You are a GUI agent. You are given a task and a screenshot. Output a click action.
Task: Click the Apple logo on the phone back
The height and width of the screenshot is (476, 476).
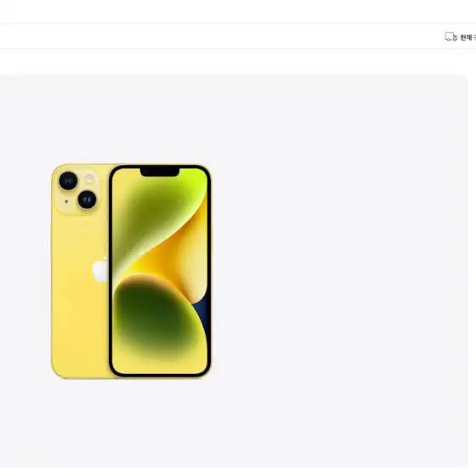click(x=99, y=269)
